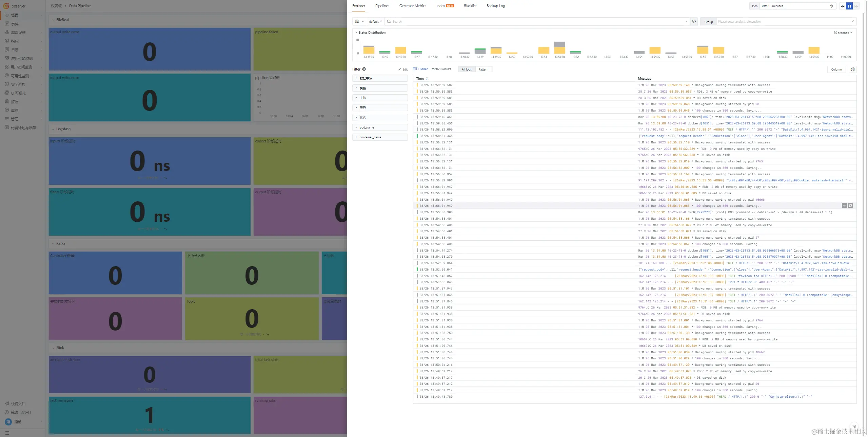The width and height of the screenshot is (868, 437).
Task: Open the Backup Log tab
Action: pos(495,6)
